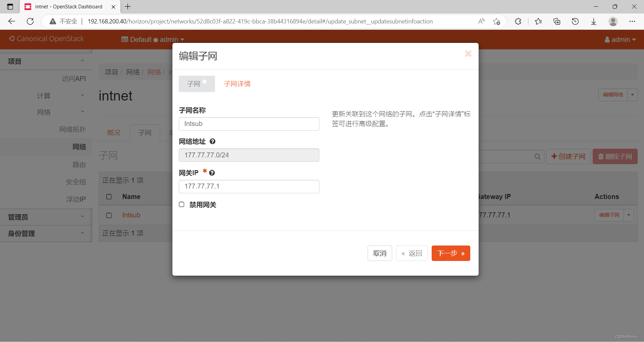Expand the 身份管理 sidebar section
Screen dimensions: 644x342
(x=46, y=233)
